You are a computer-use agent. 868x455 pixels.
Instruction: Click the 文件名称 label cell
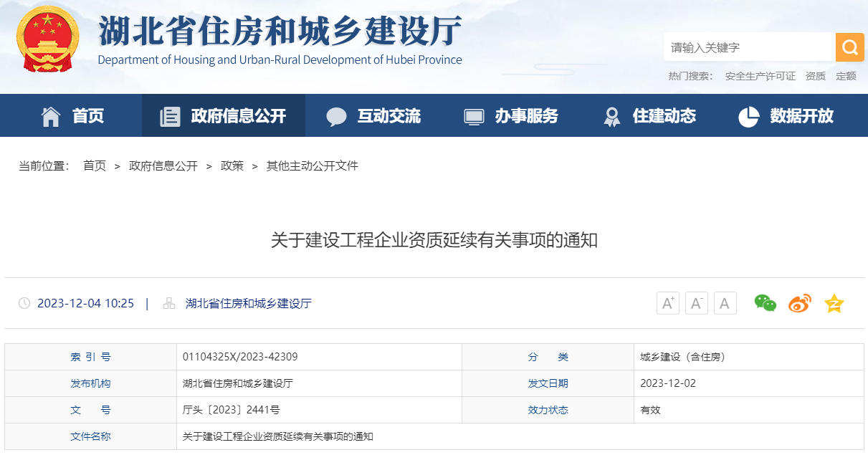point(90,436)
